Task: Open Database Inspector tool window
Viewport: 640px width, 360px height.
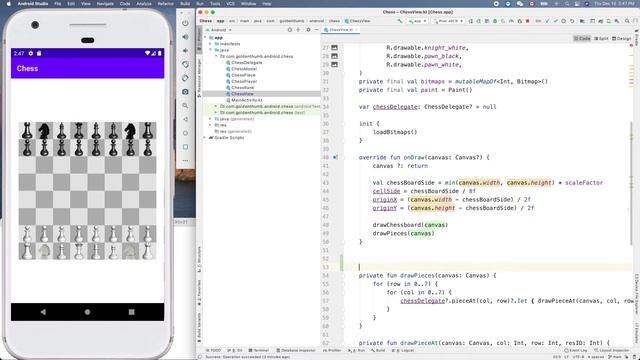Action: point(296,350)
